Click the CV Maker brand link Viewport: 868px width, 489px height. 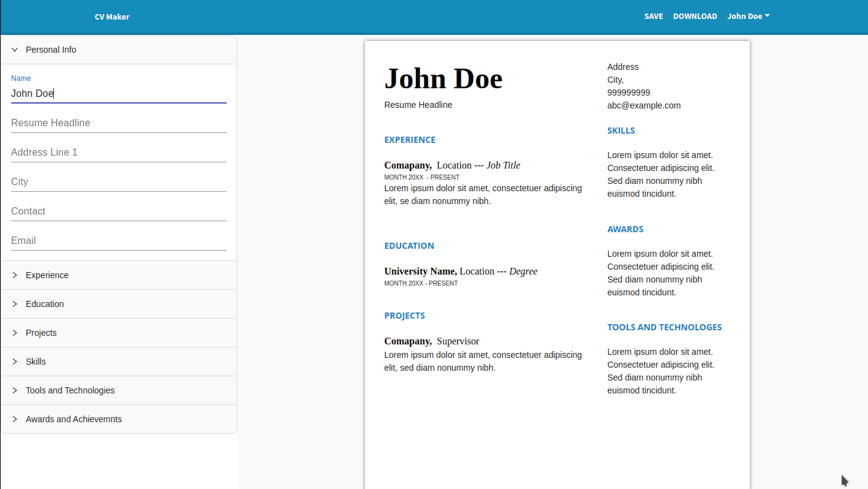tap(112, 17)
